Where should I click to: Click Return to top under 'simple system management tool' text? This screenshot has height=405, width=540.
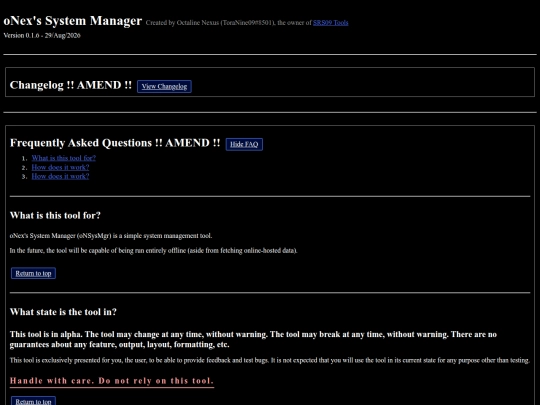tap(33, 273)
